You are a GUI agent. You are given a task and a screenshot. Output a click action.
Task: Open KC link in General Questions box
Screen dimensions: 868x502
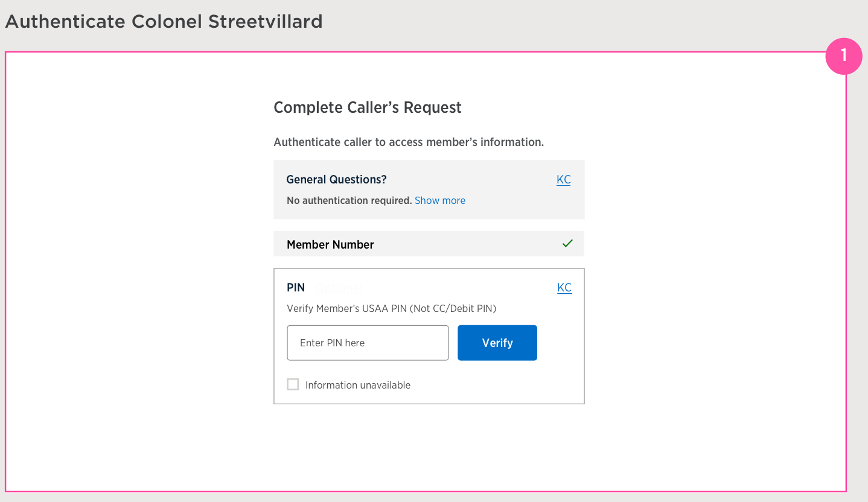tap(563, 180)
